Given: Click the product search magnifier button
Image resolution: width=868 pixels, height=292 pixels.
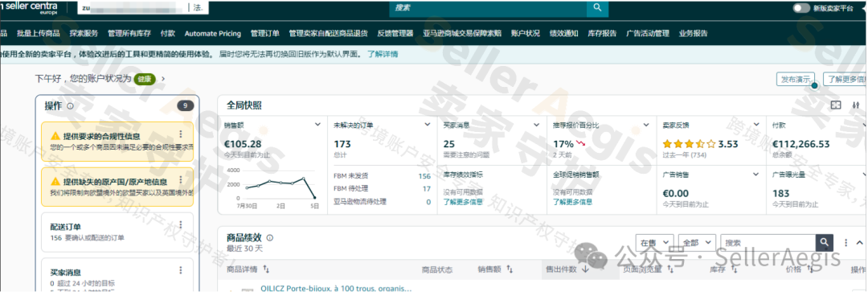Looking at the screenshot, I should coord(825,243).
